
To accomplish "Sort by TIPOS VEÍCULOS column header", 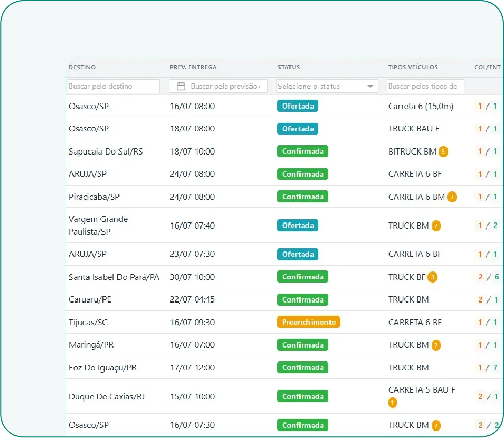I will coord(413,67).
